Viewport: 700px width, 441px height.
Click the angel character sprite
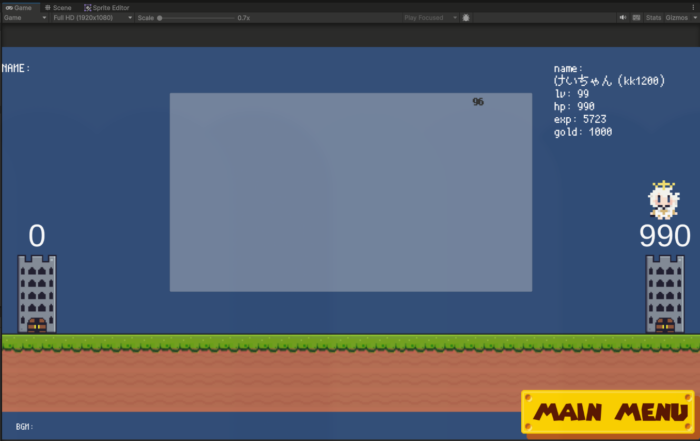[662, 201]
